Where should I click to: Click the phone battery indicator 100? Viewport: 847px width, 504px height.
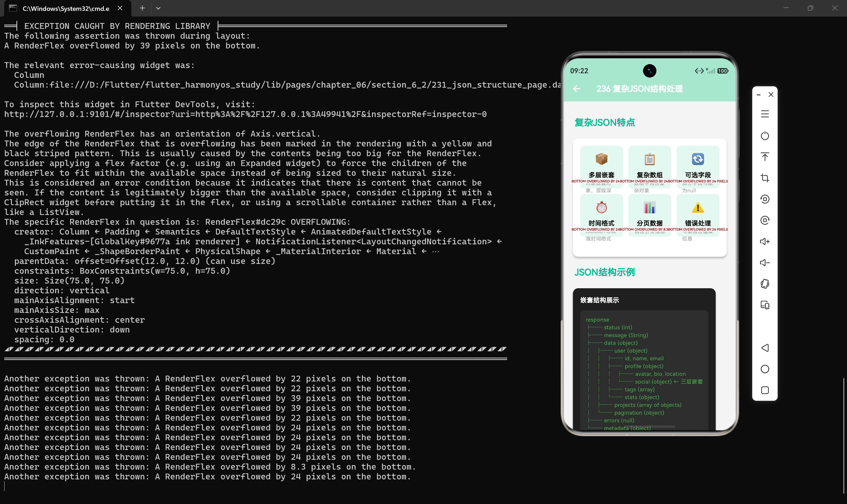pos(723,71)
